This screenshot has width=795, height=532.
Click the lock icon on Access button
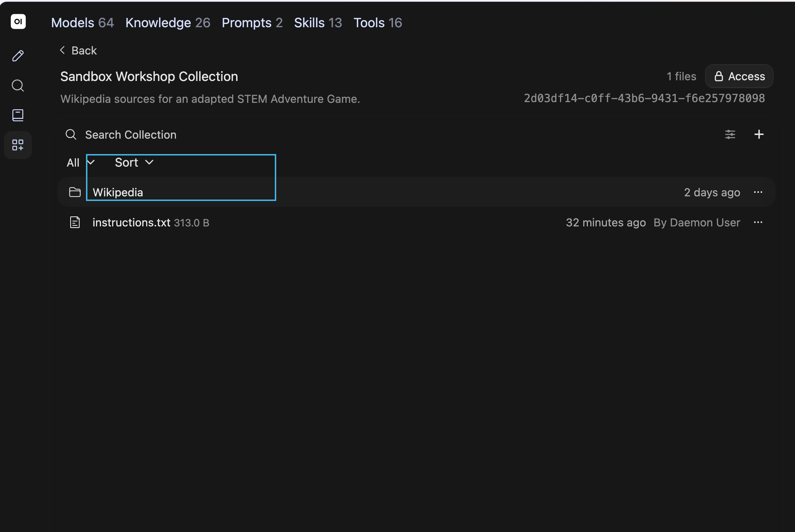coord(719,76)
